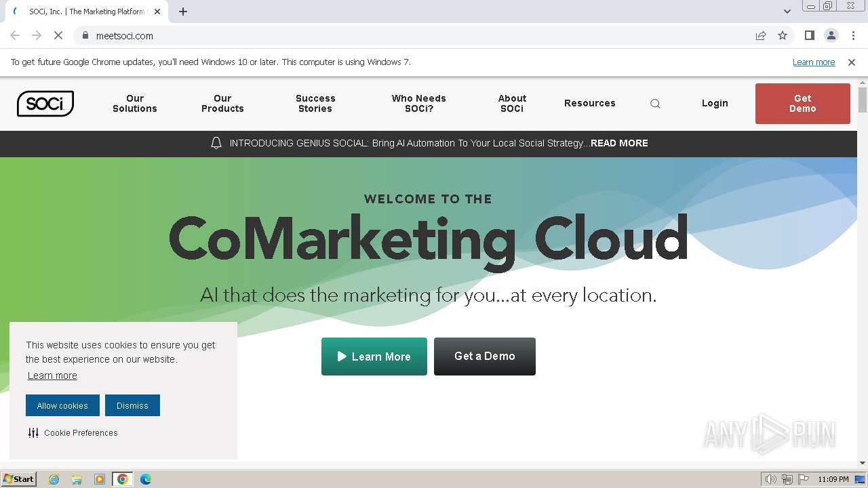The image size is (868, 488).
Task: Open the Chrome profile avatar icon
Action: tap(831, 36)
